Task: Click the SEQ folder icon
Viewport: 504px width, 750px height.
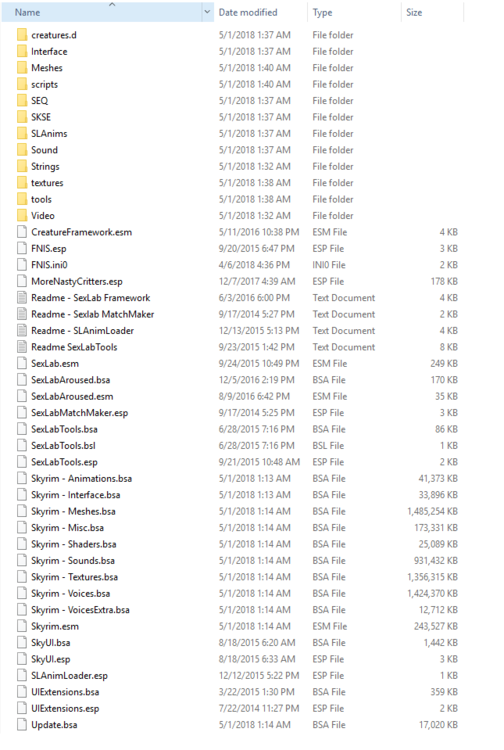Action: coord(22,100)
